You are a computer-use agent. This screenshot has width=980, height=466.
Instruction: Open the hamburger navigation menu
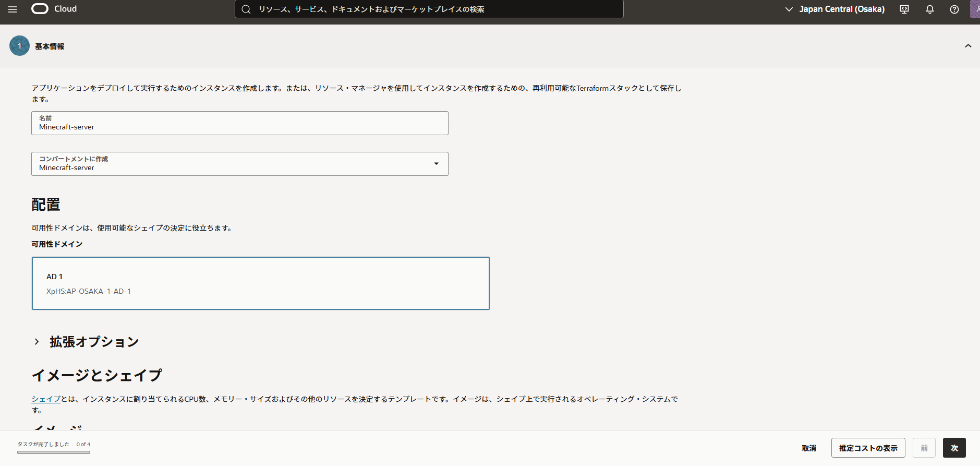(x=13, y=9)
